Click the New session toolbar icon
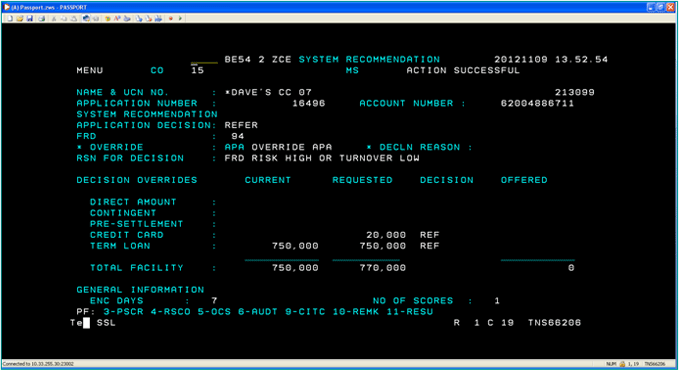 tap(10, 18)
